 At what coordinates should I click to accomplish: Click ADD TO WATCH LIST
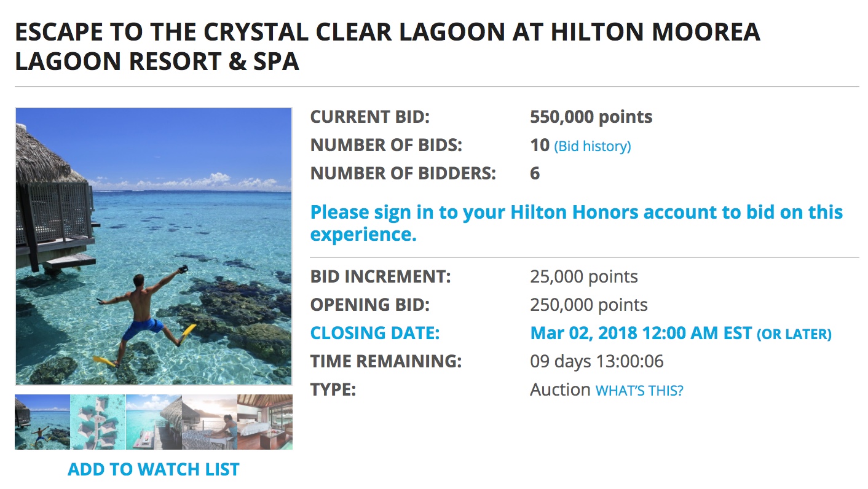[153, 469]
